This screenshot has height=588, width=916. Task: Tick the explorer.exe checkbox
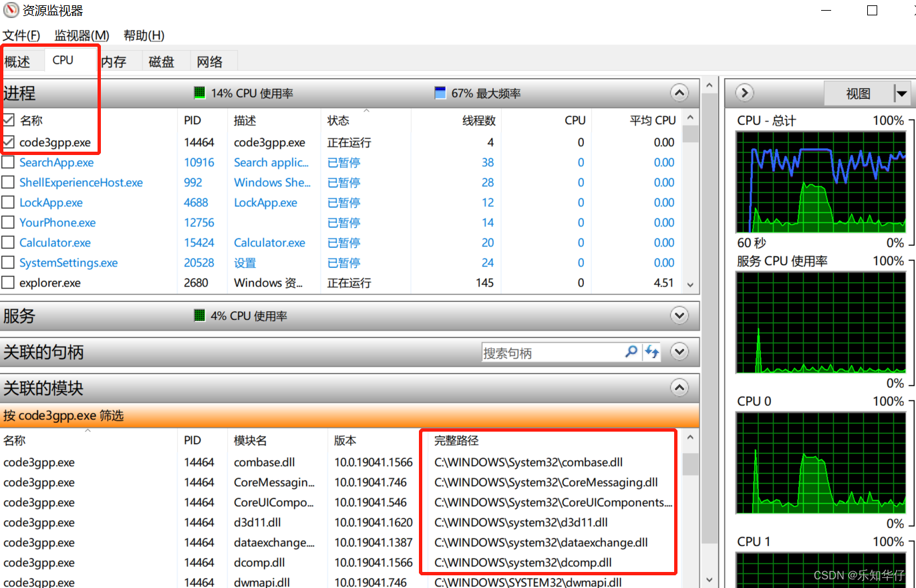(x=8, y=283)
